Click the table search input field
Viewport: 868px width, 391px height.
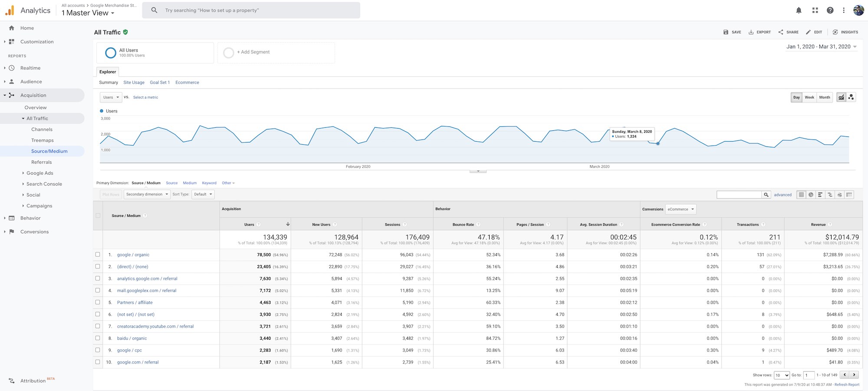click(x=739, y=195)
